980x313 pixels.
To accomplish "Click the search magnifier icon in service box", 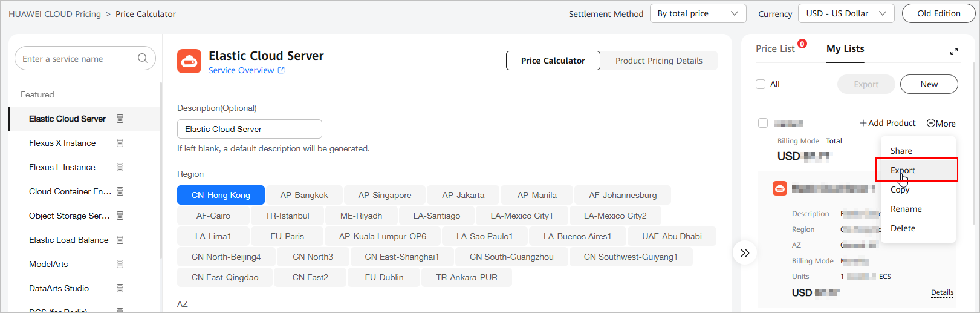I will pos(143,58).
